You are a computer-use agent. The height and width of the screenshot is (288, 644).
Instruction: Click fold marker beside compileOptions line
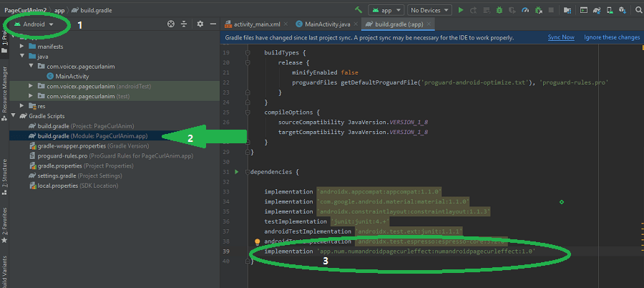point(248,112)
